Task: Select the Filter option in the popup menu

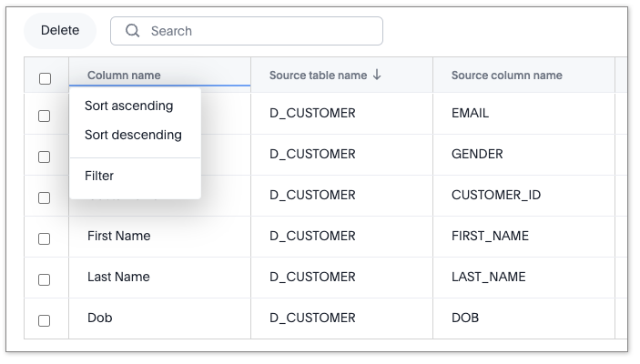Action: click(x=99, y=176)
